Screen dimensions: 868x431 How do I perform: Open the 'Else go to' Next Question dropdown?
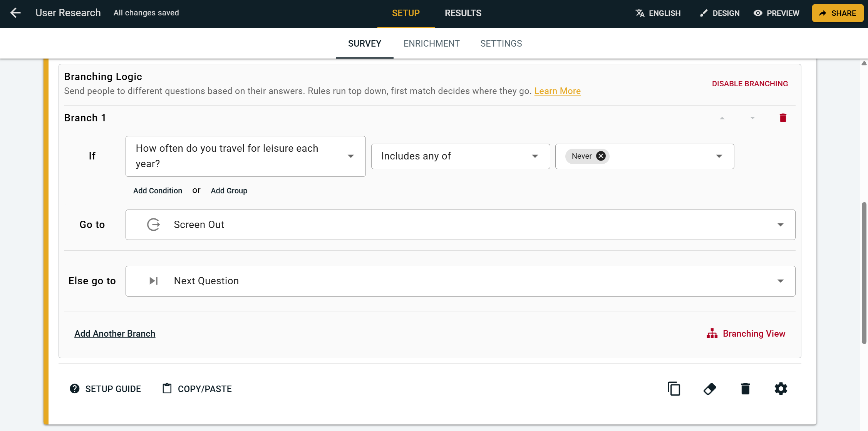pyautogui.click(x=460, y=281)
